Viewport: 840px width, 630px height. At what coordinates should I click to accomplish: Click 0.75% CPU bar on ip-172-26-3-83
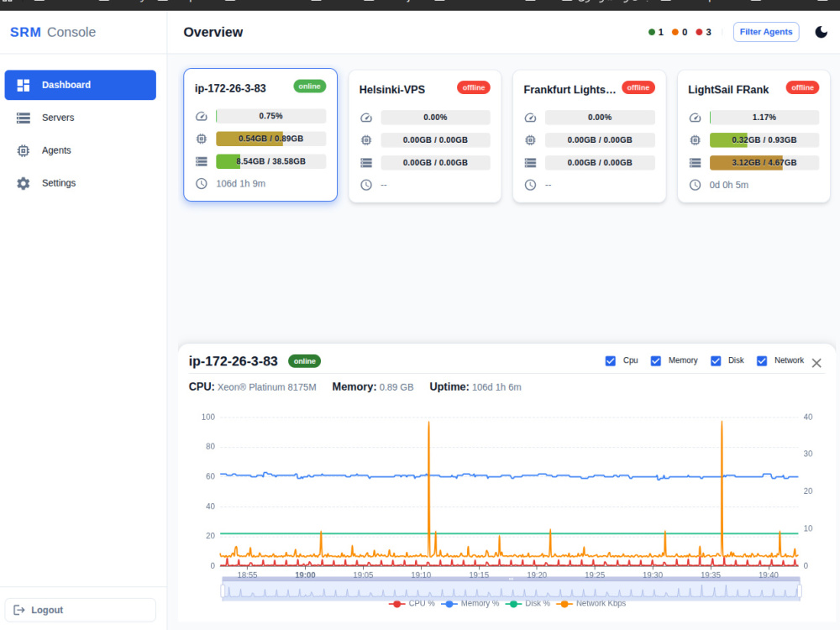pyautogui.click(x=271, y=116)
